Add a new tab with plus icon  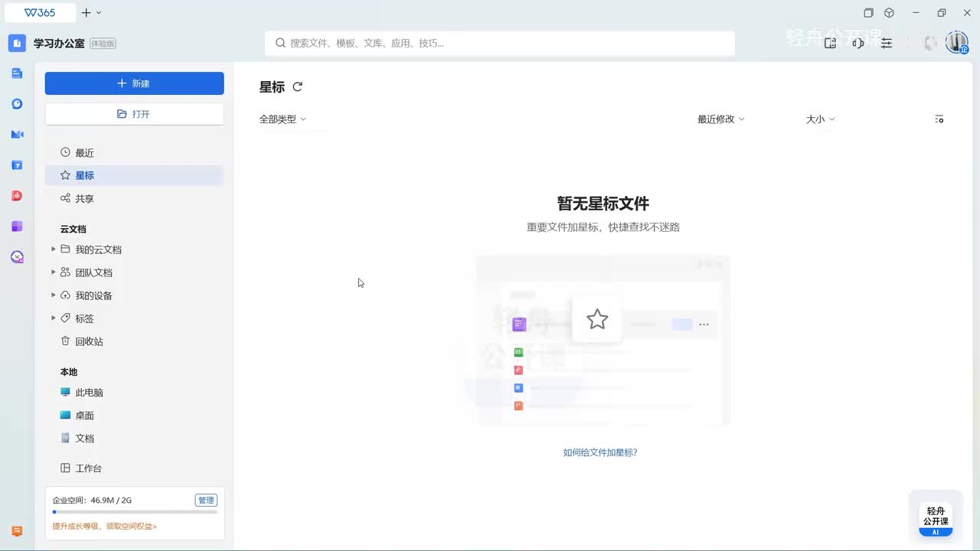(x=87, y=12)
